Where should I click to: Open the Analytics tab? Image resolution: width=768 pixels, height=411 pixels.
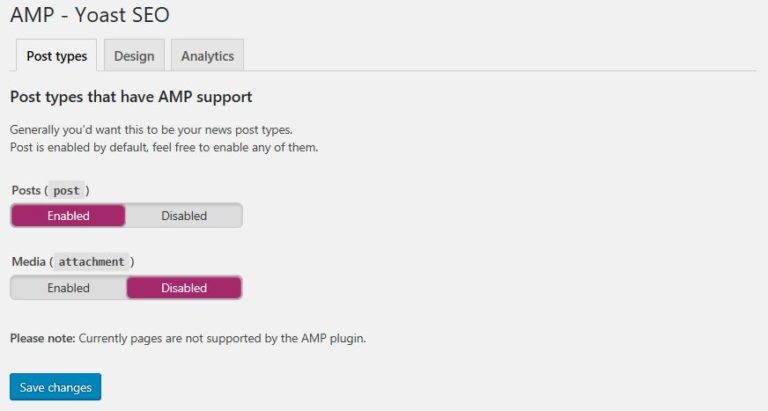(x=207, y=56)
